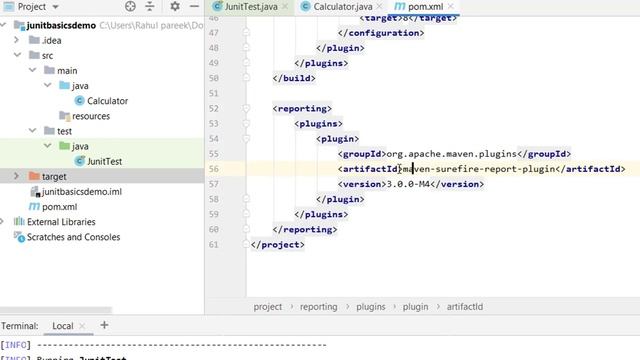Image resolution: width=640 pixels, height=360 pixels.
Task: Select External Libraries in tree
Action: [61, 222]
